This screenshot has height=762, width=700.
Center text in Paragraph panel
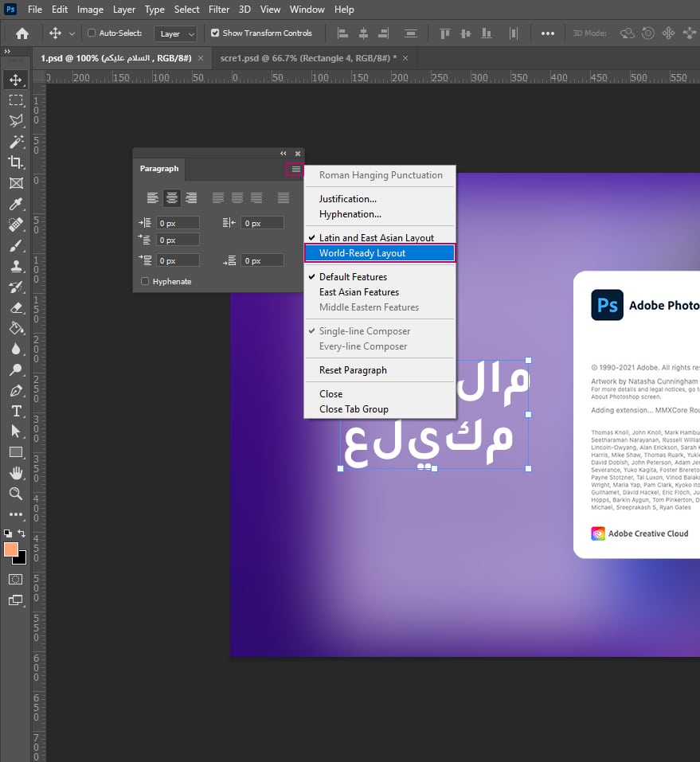tap(171, 197)
